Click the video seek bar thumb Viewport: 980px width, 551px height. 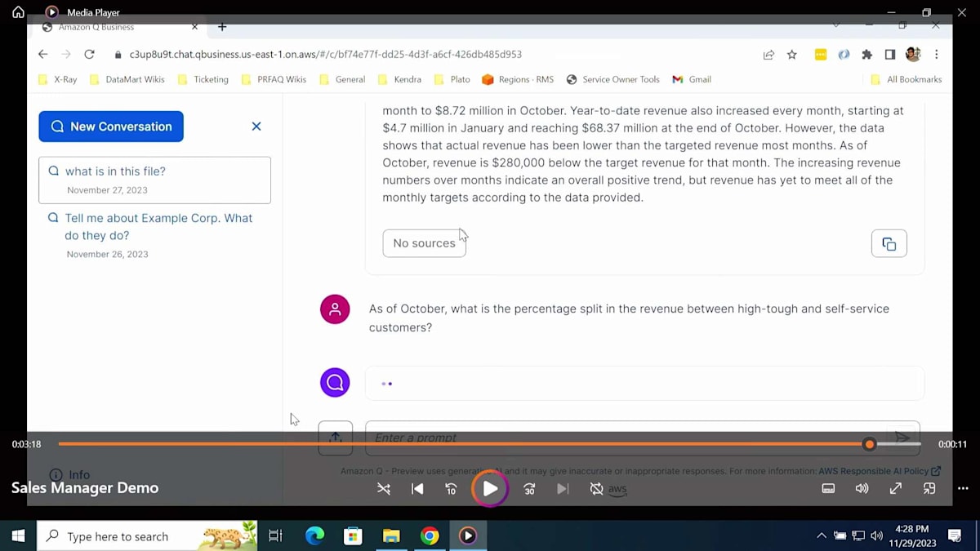[869, 444]
